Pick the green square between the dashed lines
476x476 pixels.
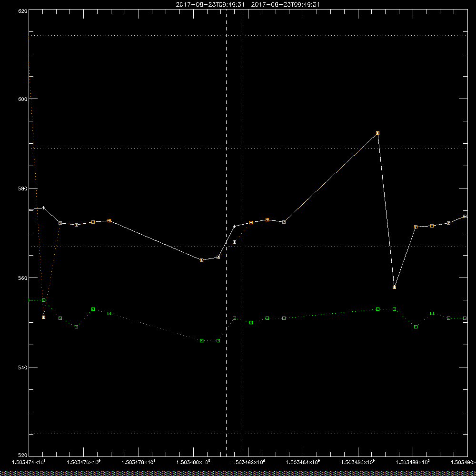click(x=234, y=318)
